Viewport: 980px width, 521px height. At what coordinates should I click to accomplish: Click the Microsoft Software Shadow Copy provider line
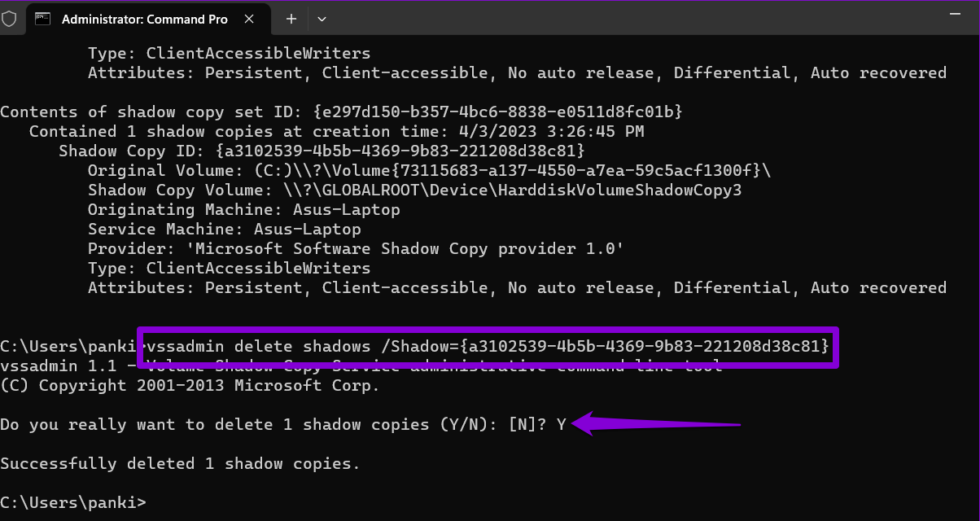[x=356, y=248]
